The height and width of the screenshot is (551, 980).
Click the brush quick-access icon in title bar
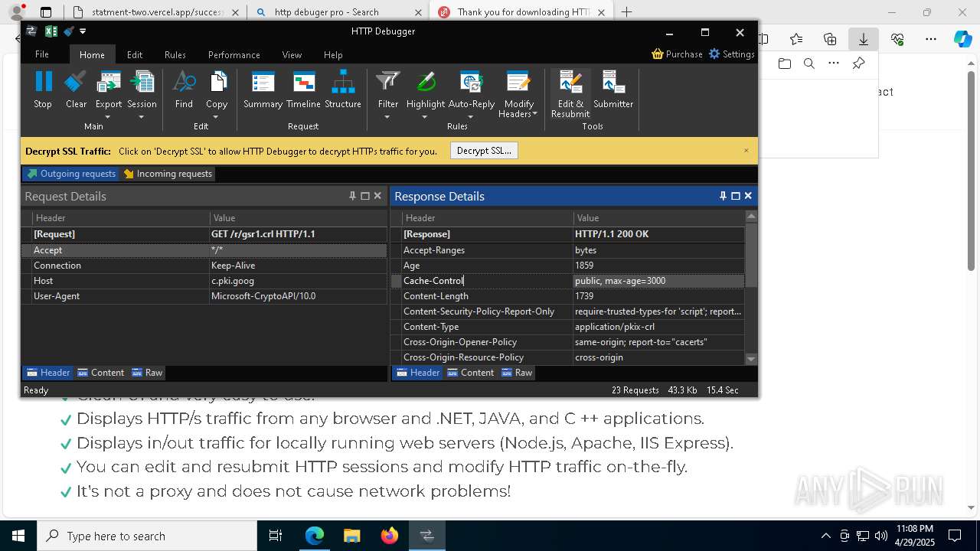(69, 31)
